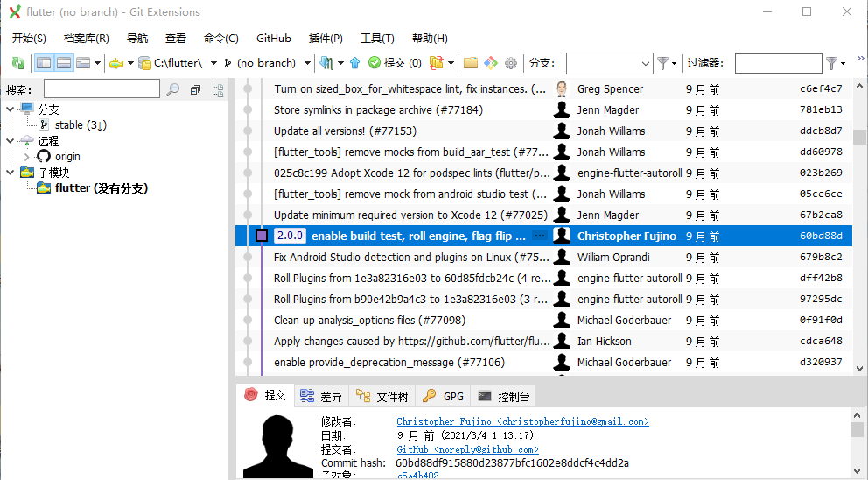Viewport: 868px width, 480px height.
Task: Click the 过滤器 filter text field
Action: (x=779, y=63)
